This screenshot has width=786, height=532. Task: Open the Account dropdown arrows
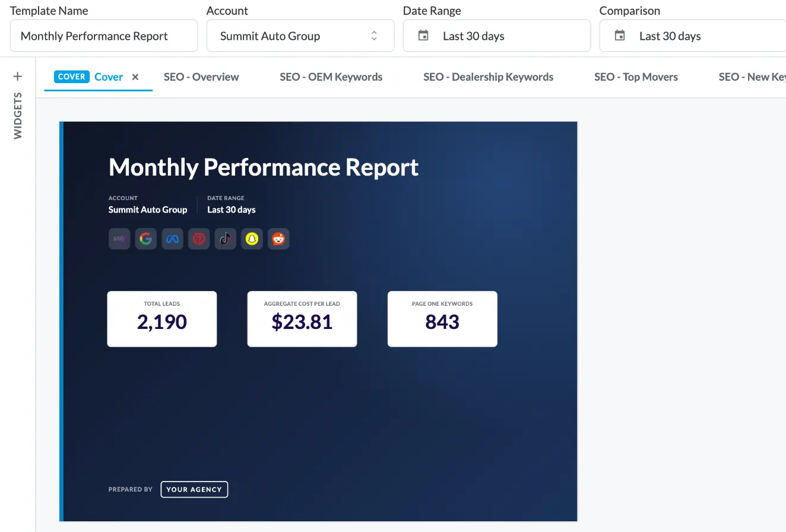coord(374,36)
